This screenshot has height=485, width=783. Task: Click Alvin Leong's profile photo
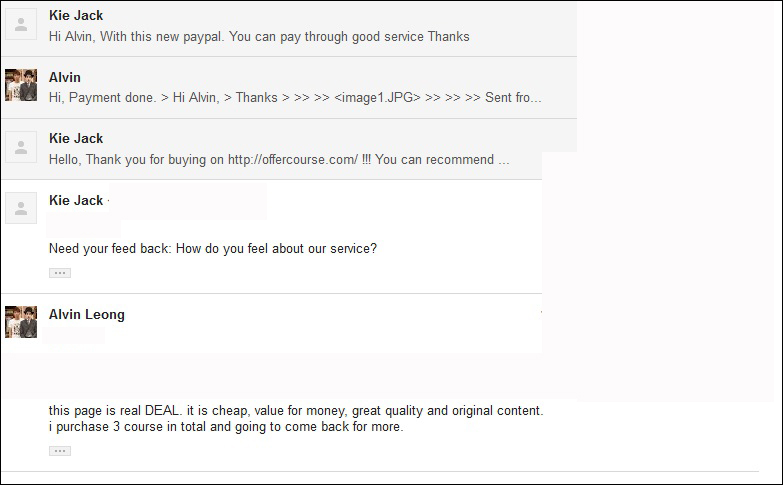tap(21, 322)
